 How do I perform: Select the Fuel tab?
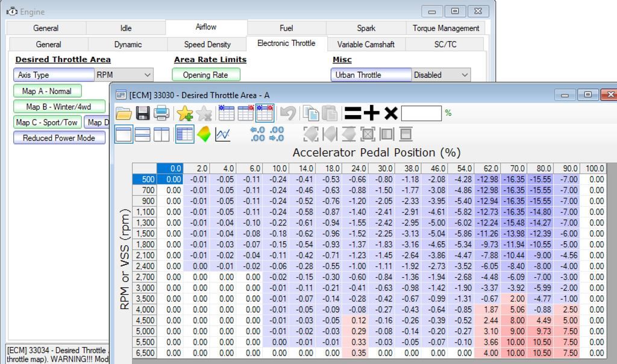pos(286,27)
